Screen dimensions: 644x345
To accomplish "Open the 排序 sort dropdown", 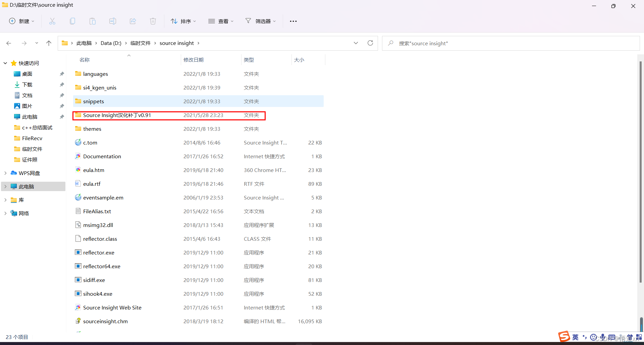I will point(183,21).
